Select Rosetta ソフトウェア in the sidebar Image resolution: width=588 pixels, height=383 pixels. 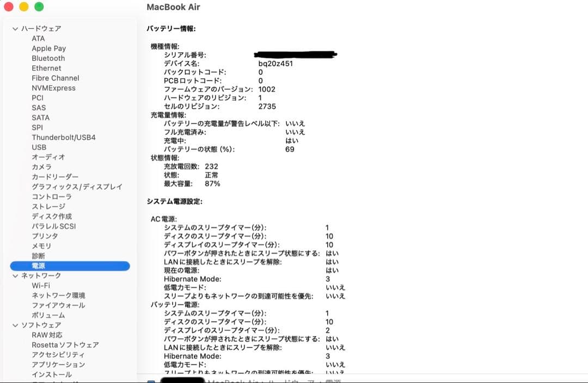tap(65, 345)
